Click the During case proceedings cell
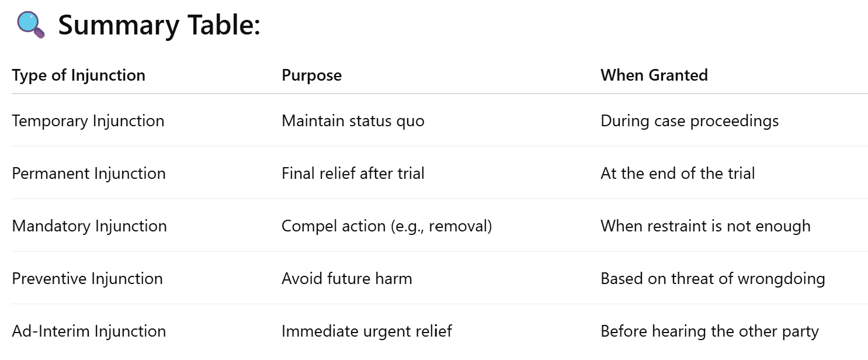868x360 pixels. [x=690, y=121]
